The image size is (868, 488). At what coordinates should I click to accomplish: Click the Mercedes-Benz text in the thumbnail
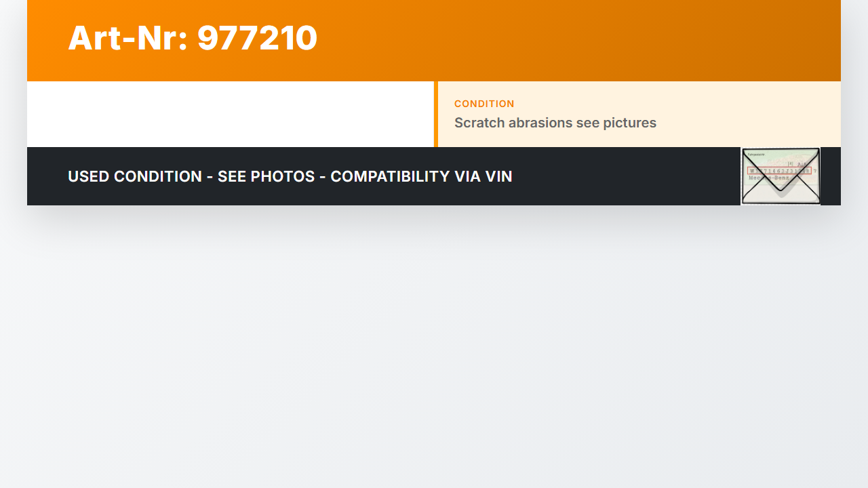(769, 178)
